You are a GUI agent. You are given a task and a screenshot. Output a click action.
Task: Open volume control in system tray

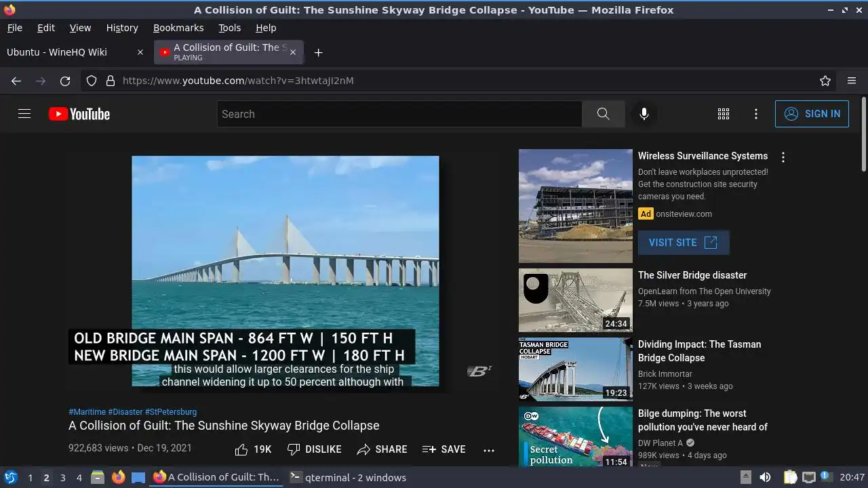pos(765,477)
